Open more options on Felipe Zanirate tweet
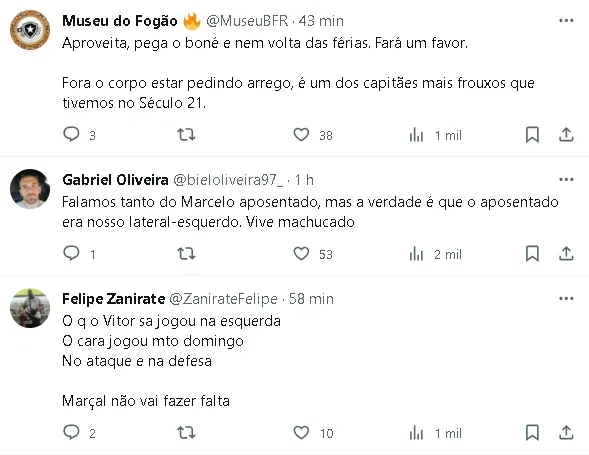The image size is (589, 455). tap(566, 299)
